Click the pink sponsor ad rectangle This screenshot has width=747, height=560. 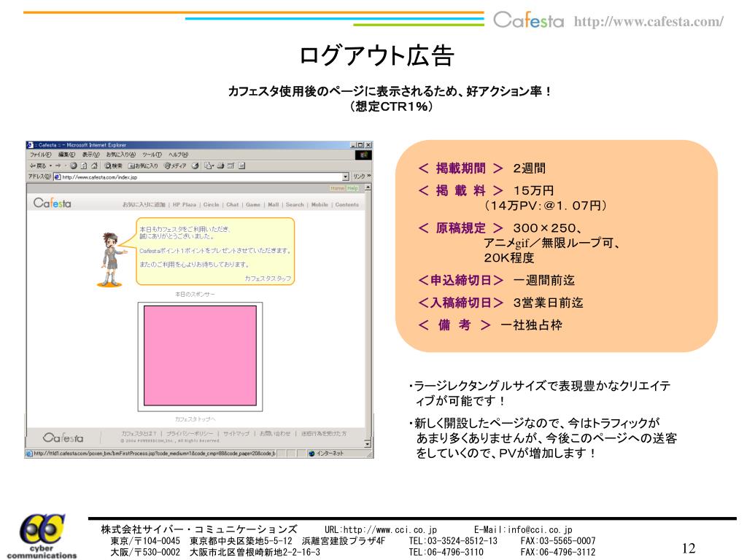tap(200, 356)
